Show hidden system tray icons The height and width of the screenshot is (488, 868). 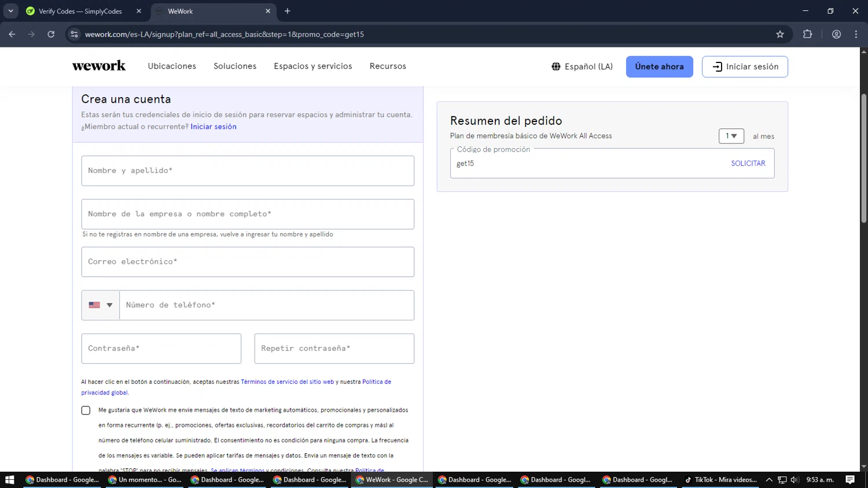pyautogui.click(x=769, y=480)
